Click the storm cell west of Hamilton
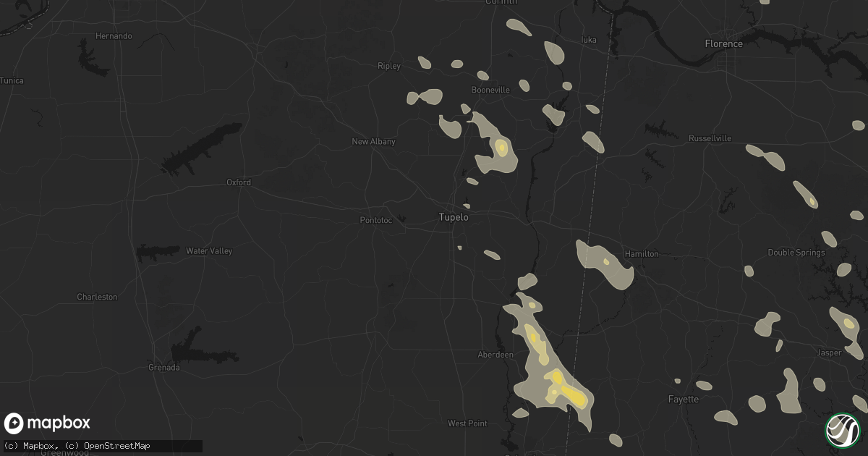The width and height of the screenshot is (868, 456). pyautogui.click(x=605, y=264)
